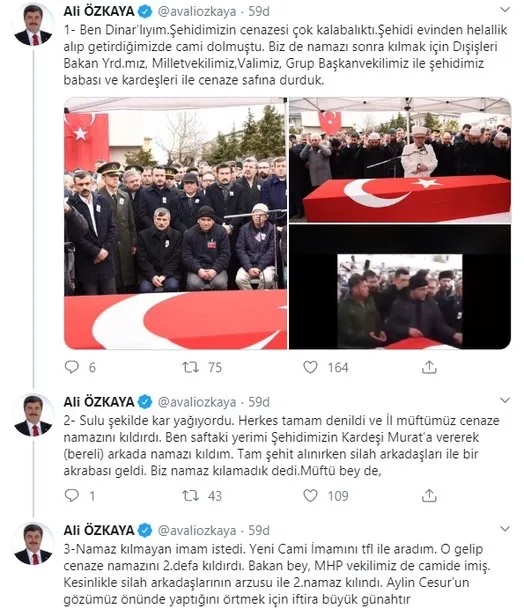Open the 59d timestamp on the third tweet
This screenshot has width=524, height=616.
click(259, 530)
